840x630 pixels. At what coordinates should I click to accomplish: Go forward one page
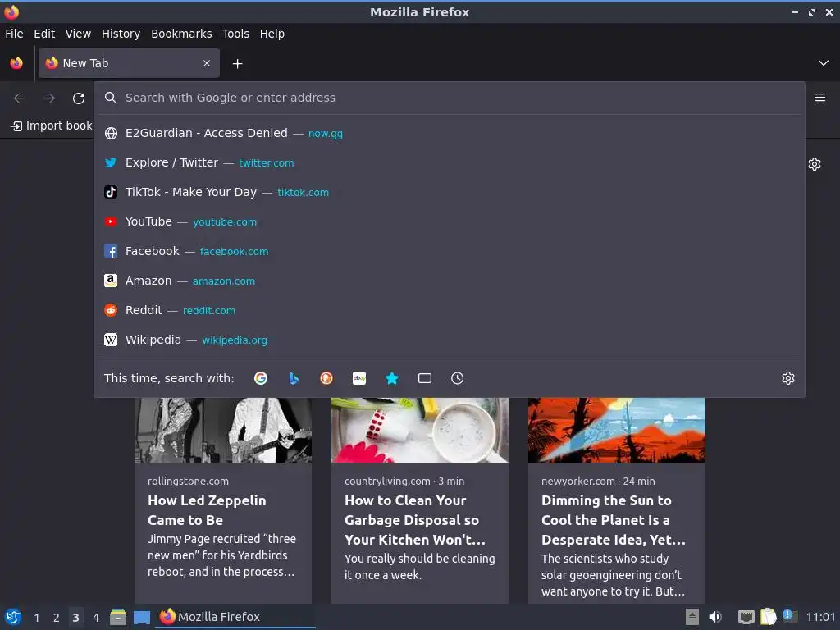(49, 98)
